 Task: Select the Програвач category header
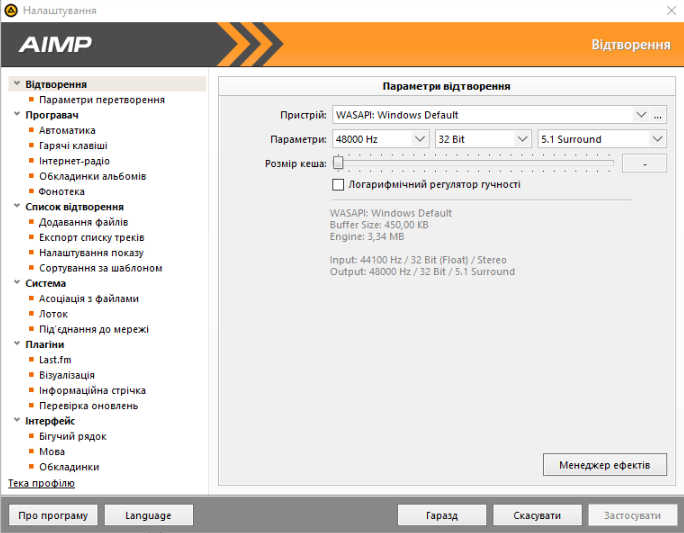pos(52,115)
